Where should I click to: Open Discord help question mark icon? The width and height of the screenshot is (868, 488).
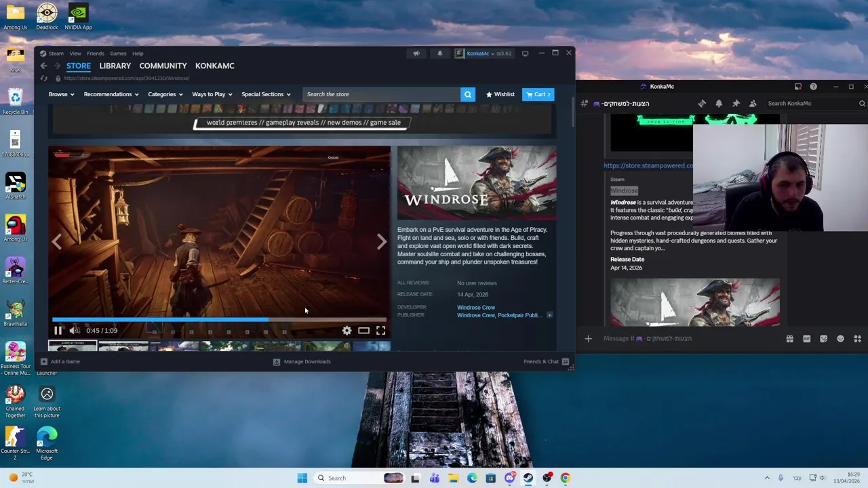(x=813, y=87)
